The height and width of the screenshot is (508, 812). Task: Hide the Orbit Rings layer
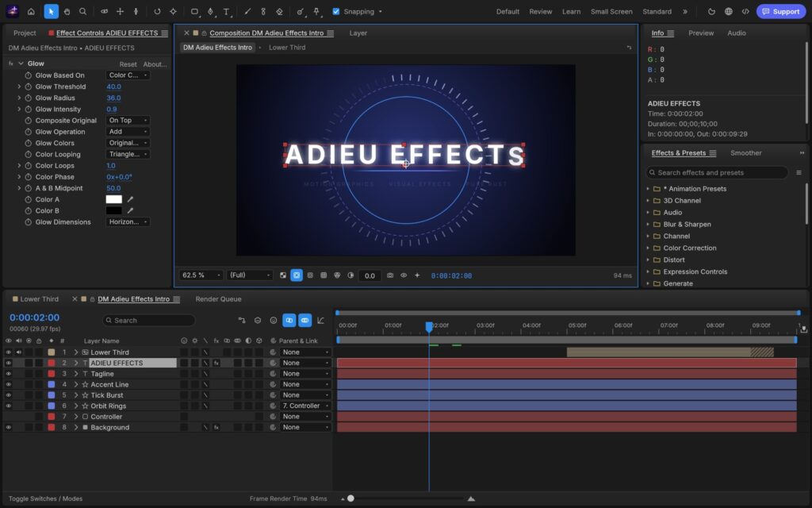coord(8,406)
